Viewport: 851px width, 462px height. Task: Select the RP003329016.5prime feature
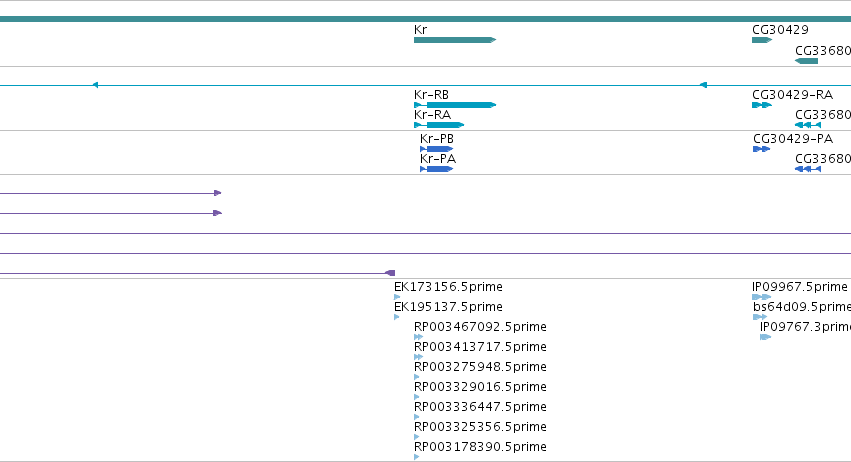tap(416, 397)
